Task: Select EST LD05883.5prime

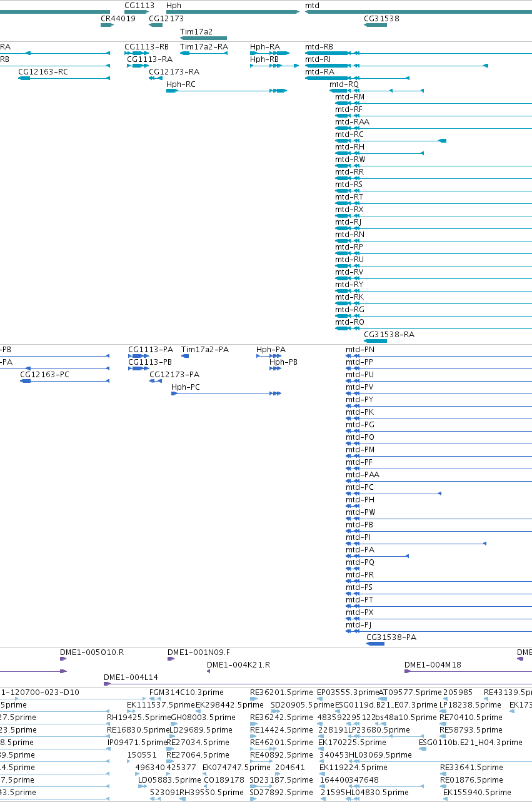Action: 169,779
